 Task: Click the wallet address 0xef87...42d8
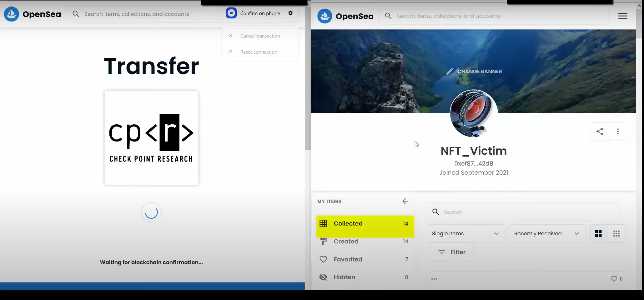click(x=474, y=163)
